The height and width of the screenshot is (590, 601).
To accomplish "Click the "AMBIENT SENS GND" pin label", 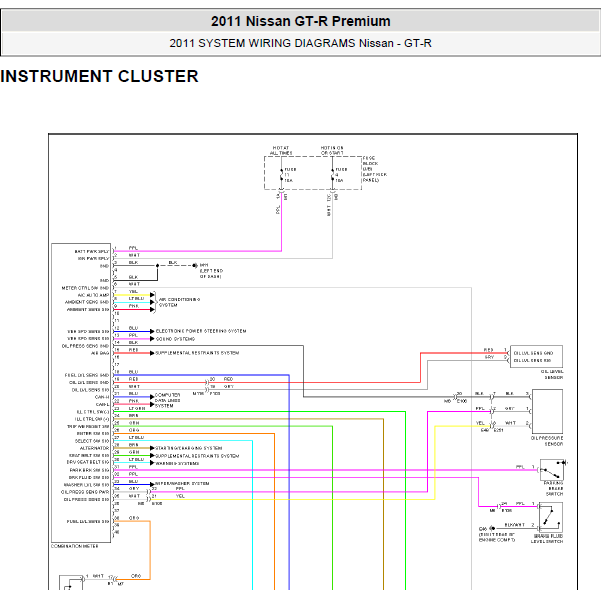I will tap(87, 302).
